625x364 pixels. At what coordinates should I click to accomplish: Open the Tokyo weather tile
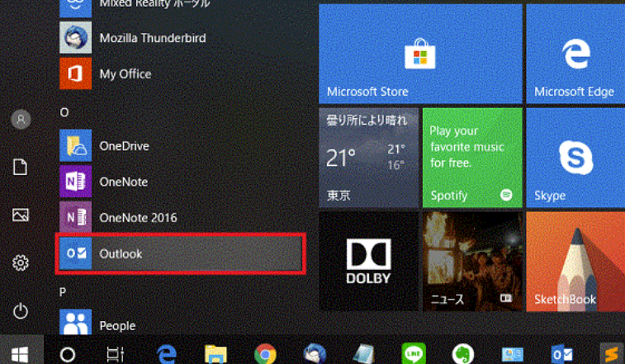pos(369,158)
